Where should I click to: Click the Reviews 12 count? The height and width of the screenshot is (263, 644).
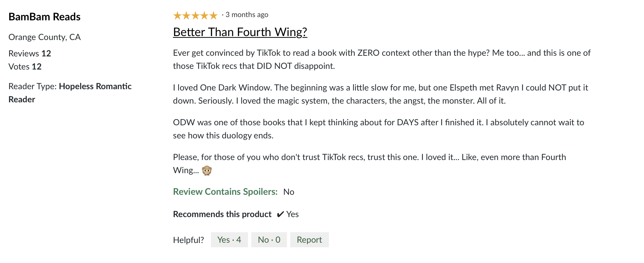point(30,53)
